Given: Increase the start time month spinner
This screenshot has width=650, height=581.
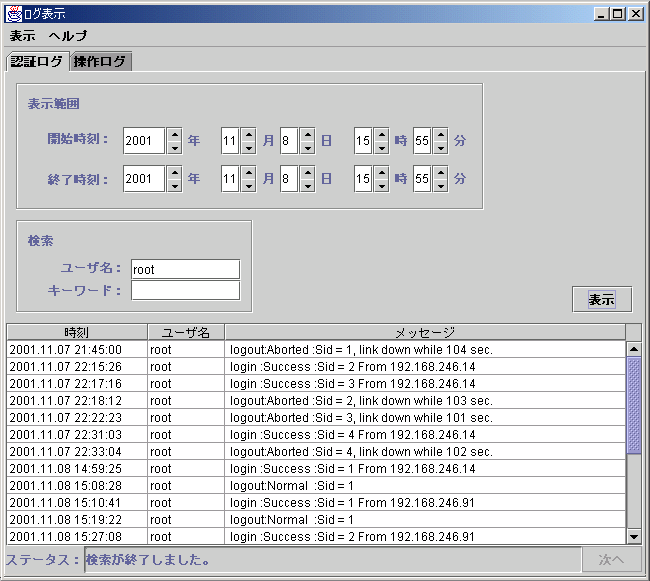Looking at the screenshot, I should click(x=249, y=134).
